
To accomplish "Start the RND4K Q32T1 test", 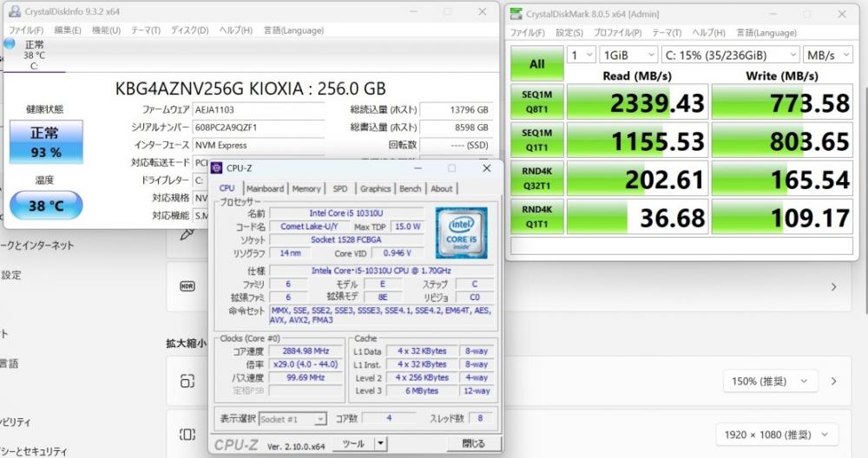I will 537,178.
